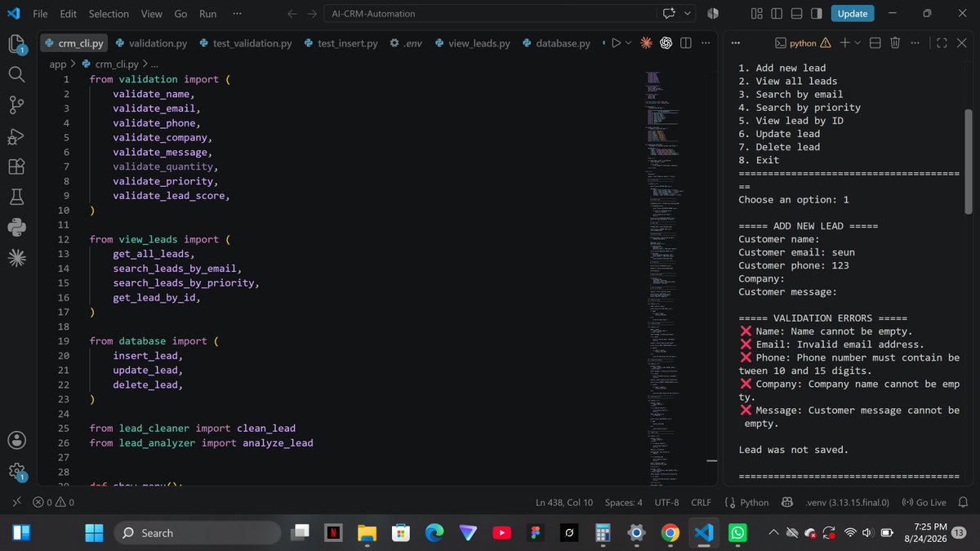The width and height of the screenshot is (980, 551).
Task: Click Go Live in the status bar
Action: [x=924, y=503]
